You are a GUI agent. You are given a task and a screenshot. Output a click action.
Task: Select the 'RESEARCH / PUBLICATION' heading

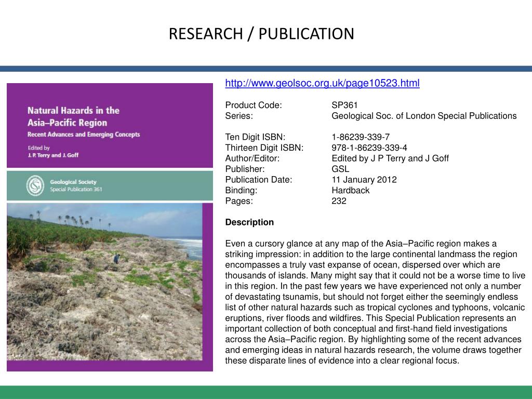click(x=262, y=34)
